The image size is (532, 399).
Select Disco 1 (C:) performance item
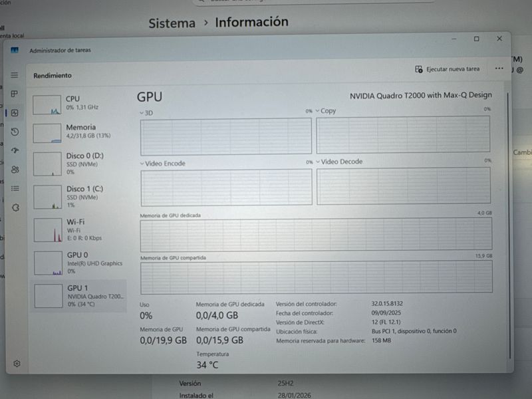(x=78, y=197)
